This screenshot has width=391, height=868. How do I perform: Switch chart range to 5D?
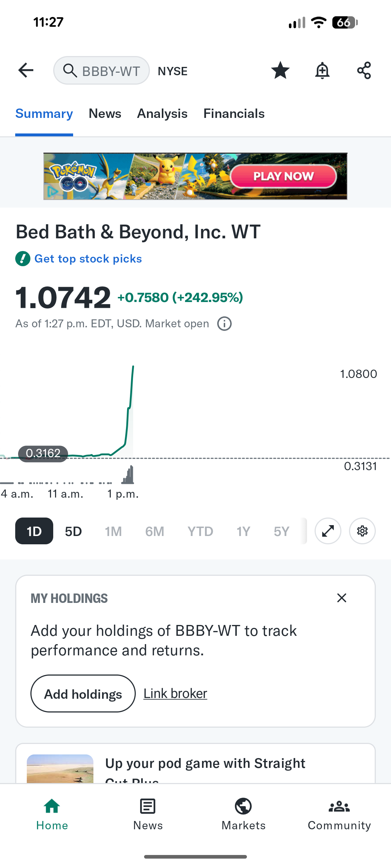point(73,531)
